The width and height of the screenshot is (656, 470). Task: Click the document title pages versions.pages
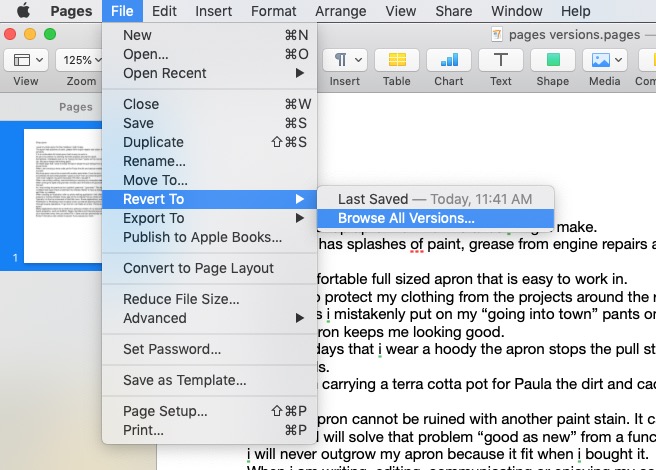tap(574, 35)
